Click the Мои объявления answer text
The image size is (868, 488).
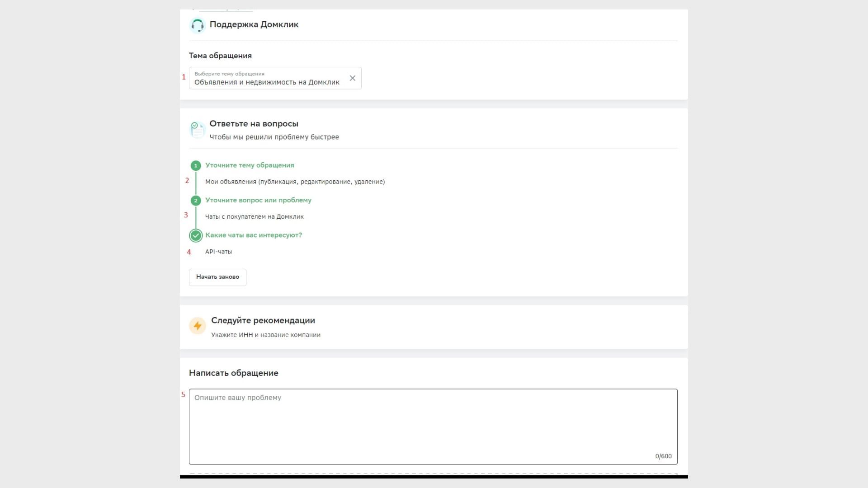tap(295, 182)
